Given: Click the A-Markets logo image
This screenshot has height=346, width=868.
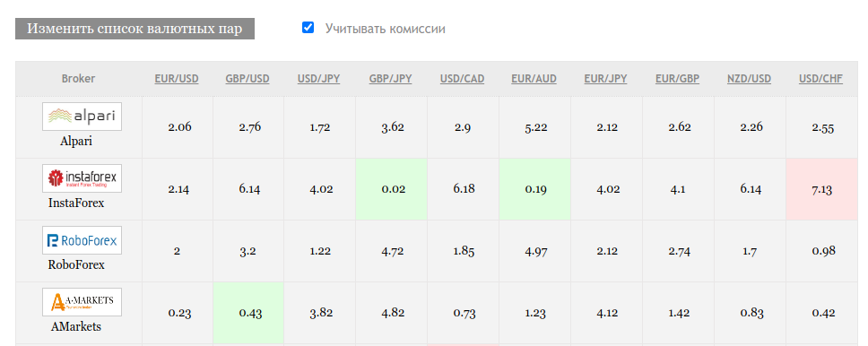Looking at the screenshot, I should tap(82, 302).
